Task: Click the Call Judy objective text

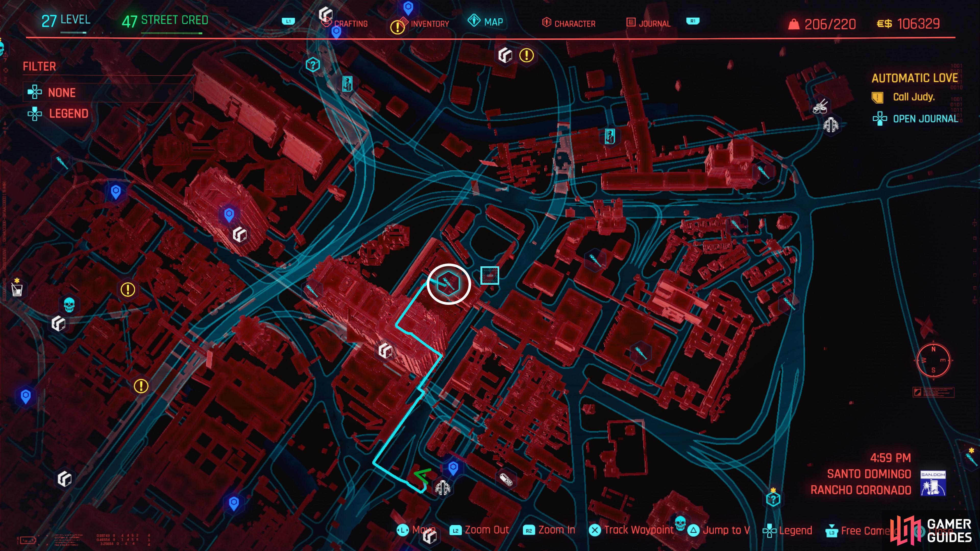Action: pyautogui.click(x=913, y=97)
